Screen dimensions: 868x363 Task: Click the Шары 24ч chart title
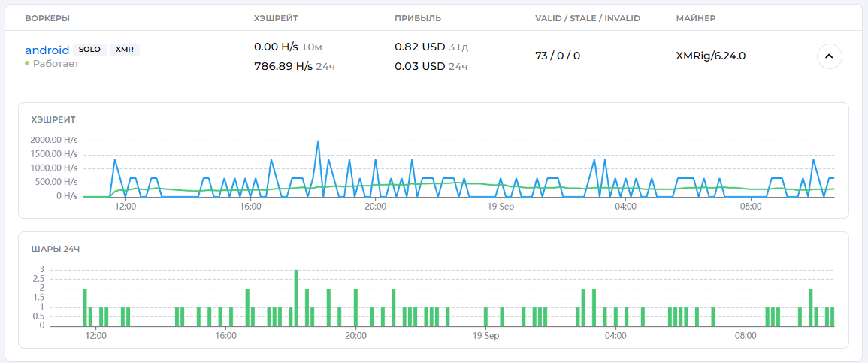(x=55, y=249)
